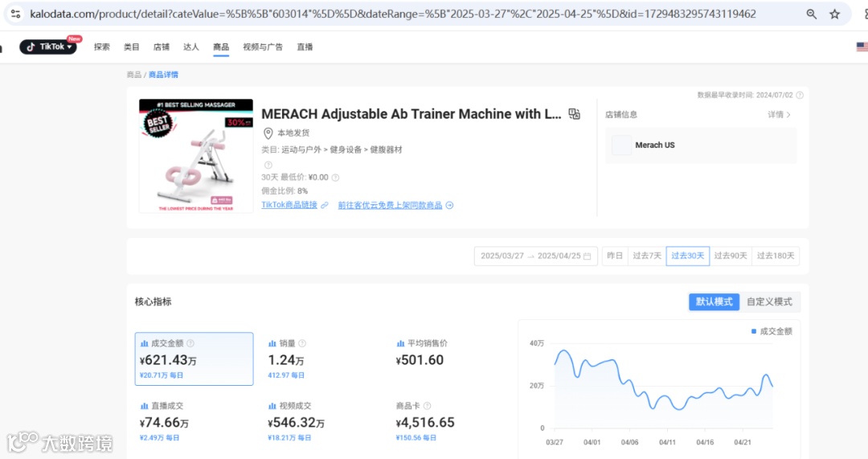Screen dimensions: 868x459
Task: Open the TikTok platform dropdown
Action: 49,47
